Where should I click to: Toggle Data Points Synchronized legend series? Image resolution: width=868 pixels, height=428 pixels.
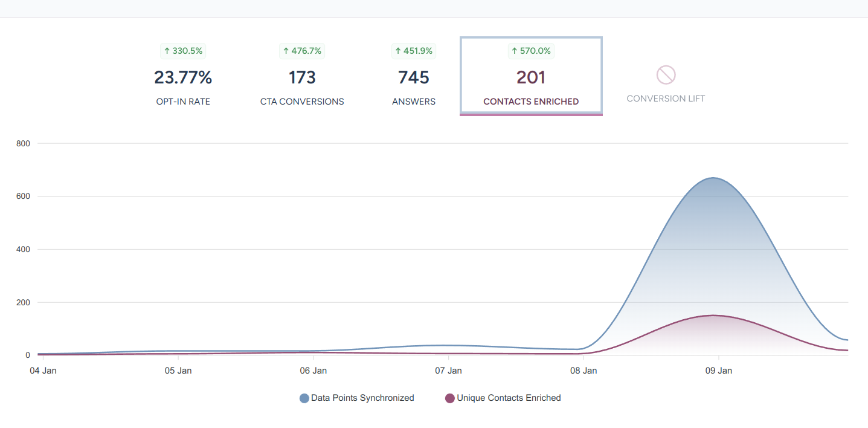(x=362, y=398)
